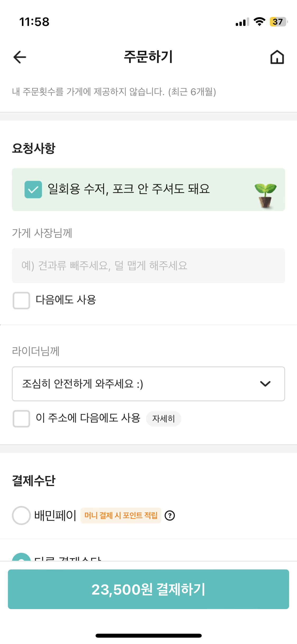Image resolution: width=297 pixels, height=644 pixels.
Task: Tap the cellular signal bars icon
Action: (242, 22)
